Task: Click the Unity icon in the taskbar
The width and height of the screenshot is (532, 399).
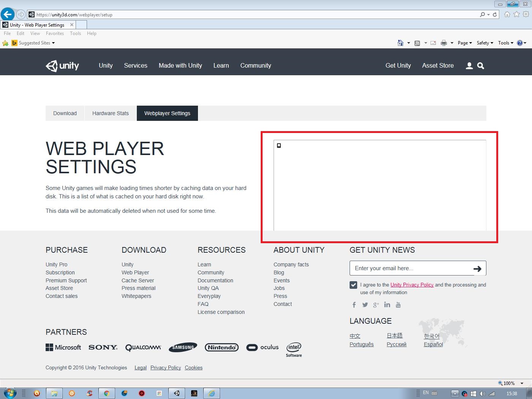Action: [177, 393]
